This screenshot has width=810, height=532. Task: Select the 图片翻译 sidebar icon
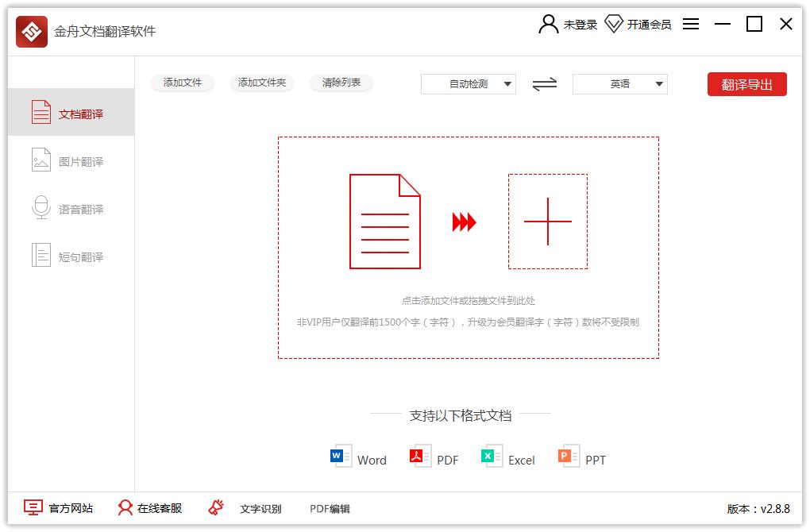[x=41, y=160]
